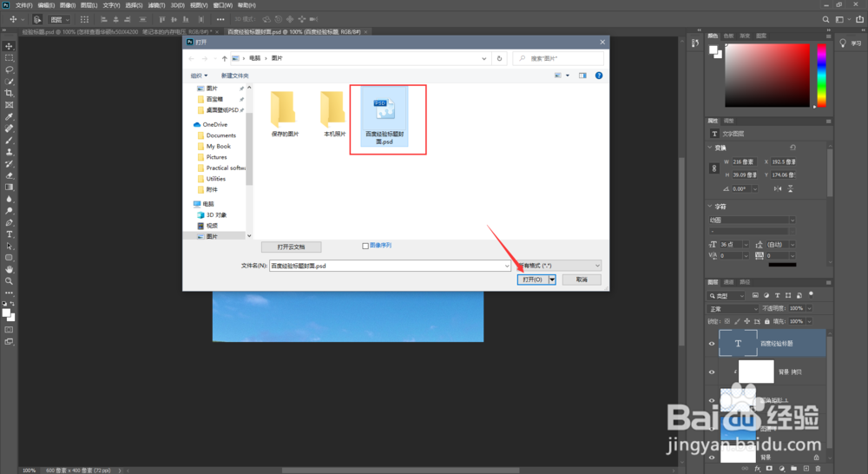Toggle the layer filter on/off switch

(811, 294)
